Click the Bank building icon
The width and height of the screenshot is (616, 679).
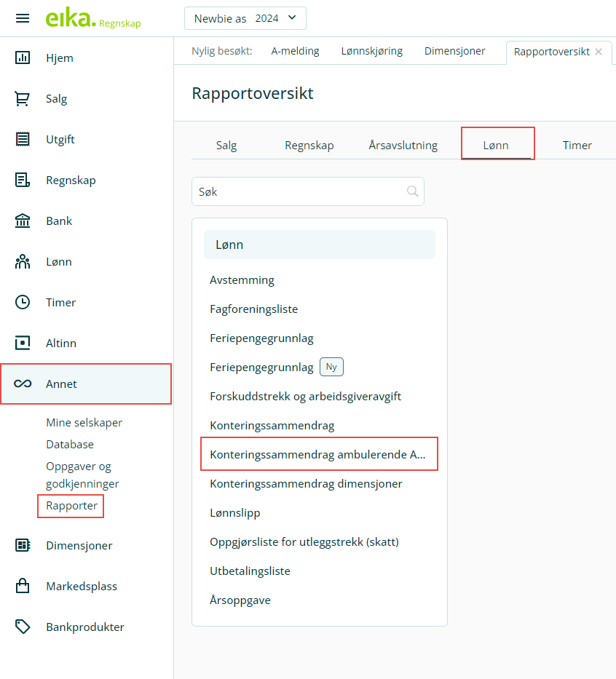point(23,221)
